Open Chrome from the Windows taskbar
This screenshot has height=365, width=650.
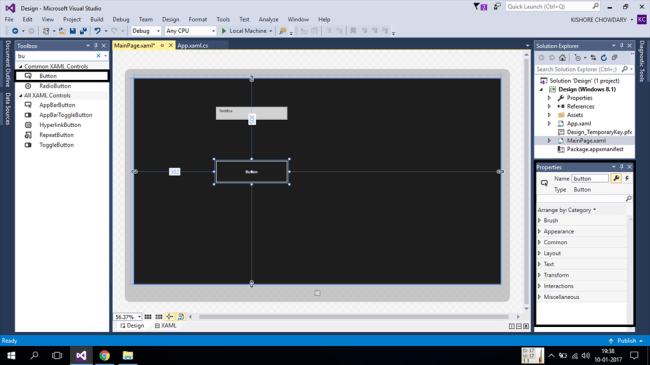(x=104, y=355)
